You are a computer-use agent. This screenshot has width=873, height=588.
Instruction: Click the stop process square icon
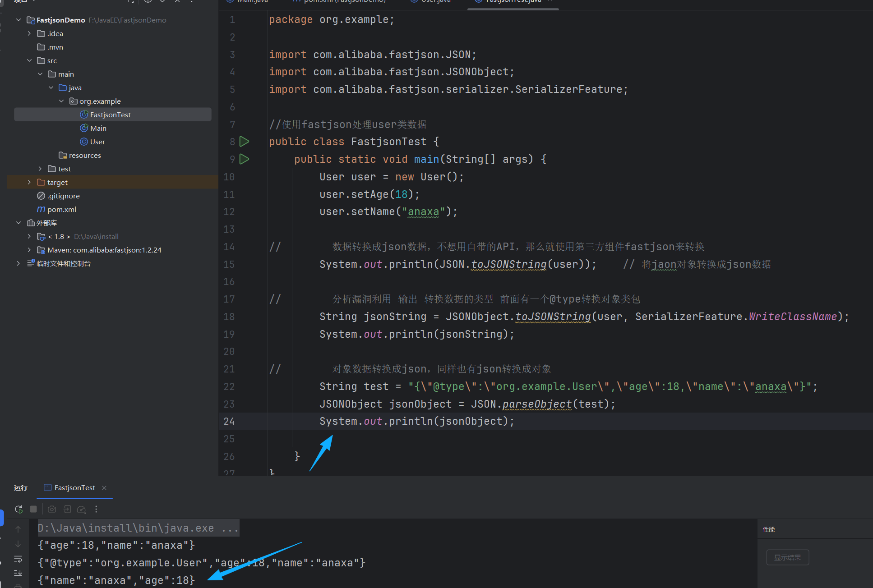pyautogui.click(x=33, y=509)
